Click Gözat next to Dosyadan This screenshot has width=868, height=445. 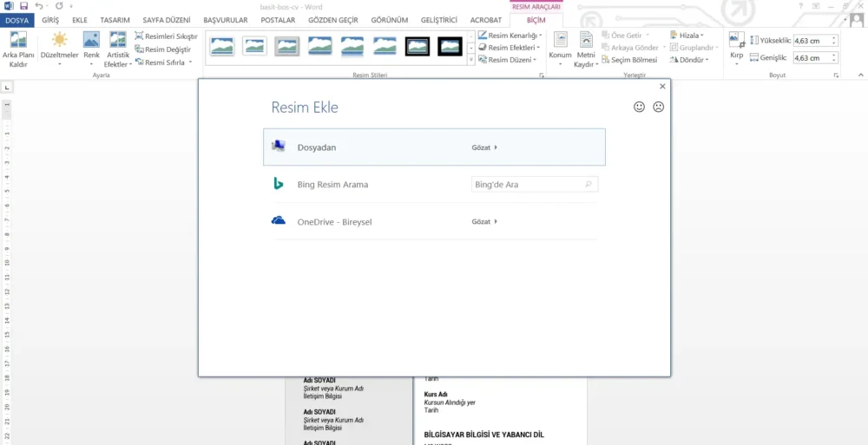pos(484,147)
